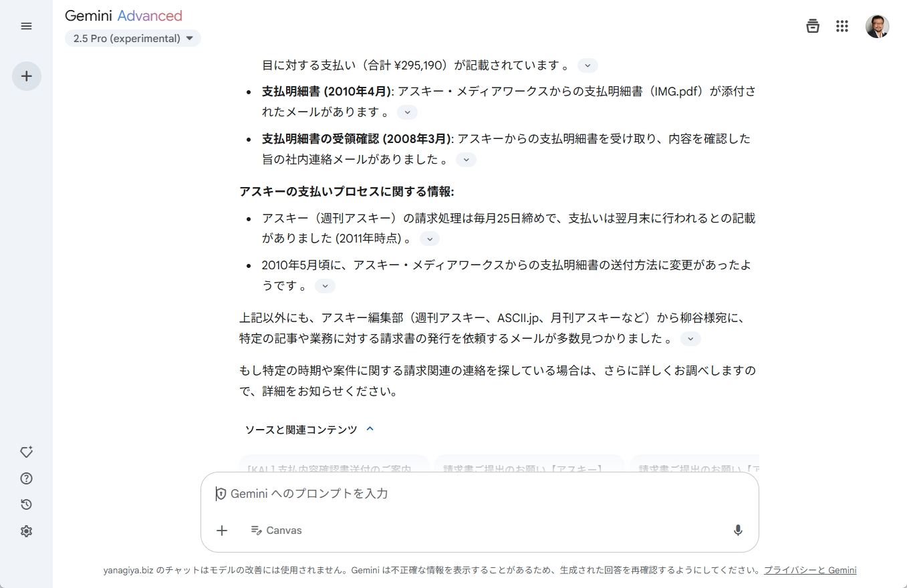Click heading 支払明細書の受領確認 (2008年3月)
This screenshot has width=907, height=588.
pyautogui.click(x=357, y=139)
